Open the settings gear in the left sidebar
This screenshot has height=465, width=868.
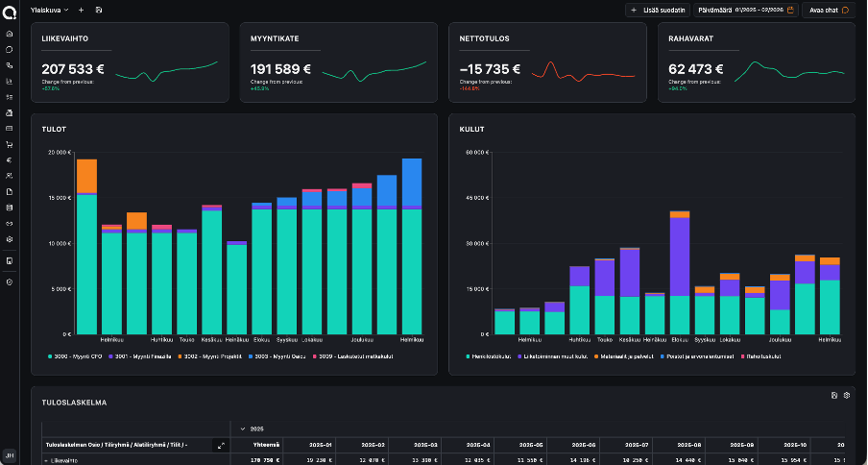tap(10, 238)
